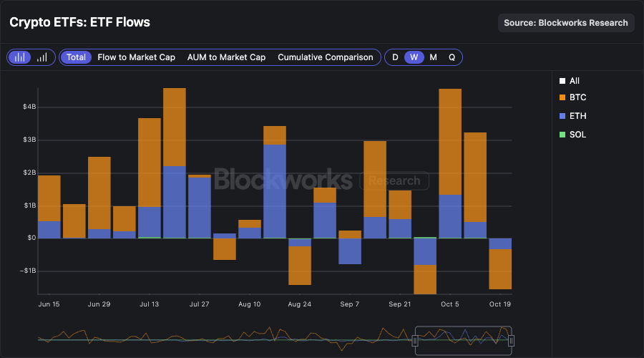Select the stacked bar chart icon

[21, 57]
